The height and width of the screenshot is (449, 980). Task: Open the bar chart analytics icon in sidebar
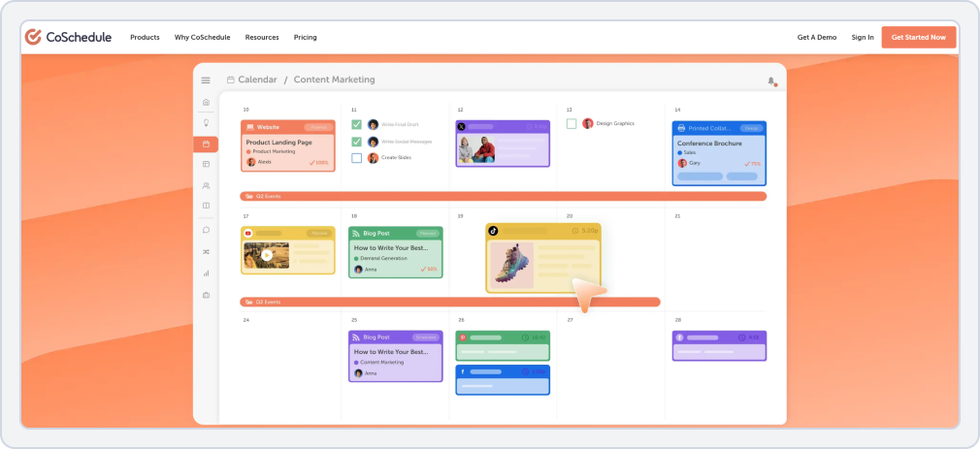click(x=207, y=273)
